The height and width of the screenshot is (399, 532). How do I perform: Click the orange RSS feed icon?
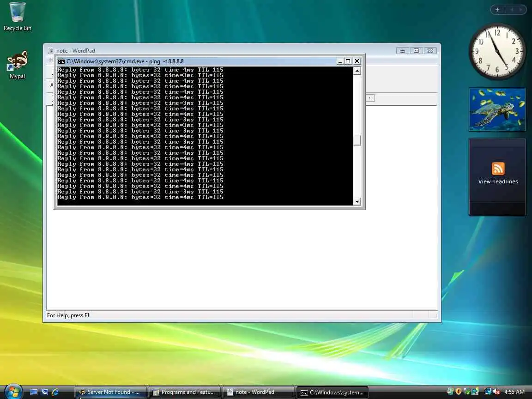coord(498,168)
